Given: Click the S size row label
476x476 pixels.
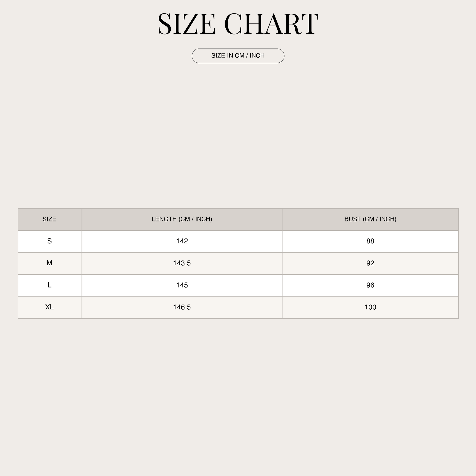Looking at the screenshot, I should click(x=50, y=241).
